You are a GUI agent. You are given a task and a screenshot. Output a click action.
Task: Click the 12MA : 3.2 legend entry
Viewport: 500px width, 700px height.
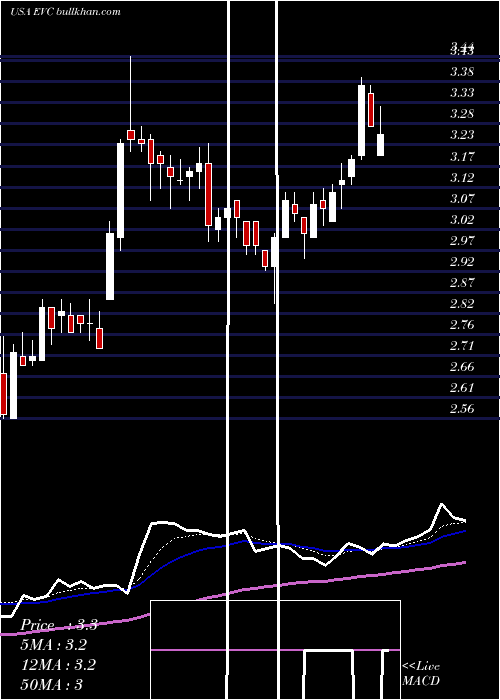click(x=58, y=665)
